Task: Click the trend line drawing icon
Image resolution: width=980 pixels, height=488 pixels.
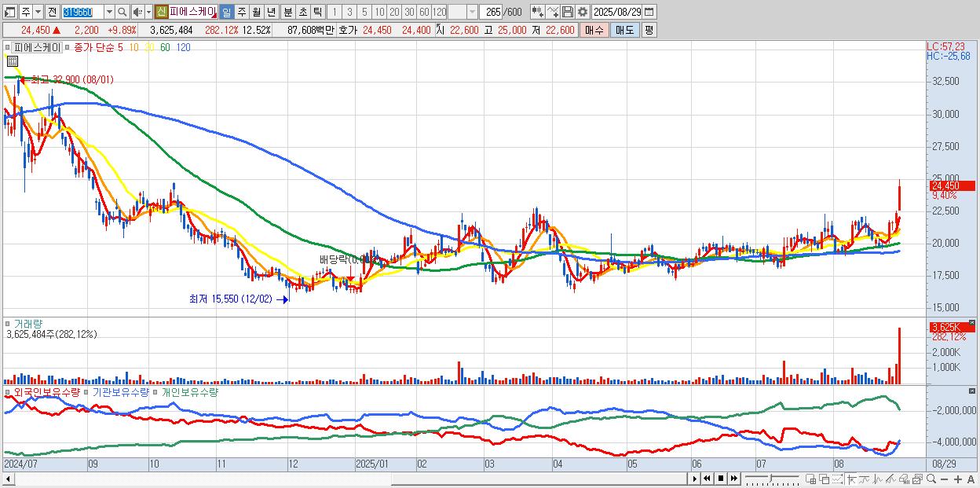Action: pyautogui.click(x=865, y=479)
